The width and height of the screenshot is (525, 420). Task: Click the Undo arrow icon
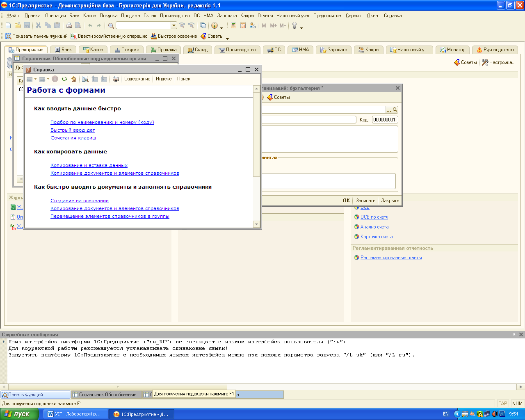(90, 25)
